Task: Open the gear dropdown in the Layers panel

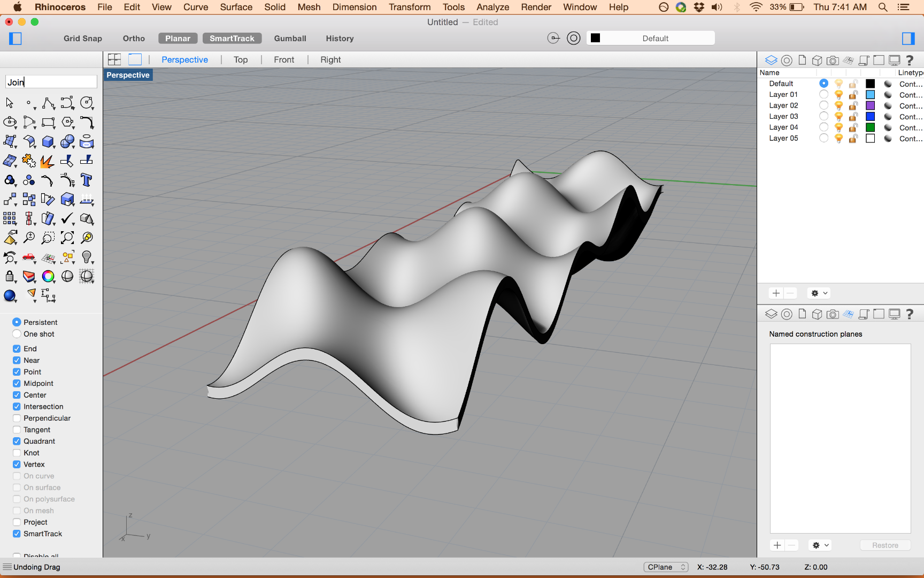Action: (818, 293)
